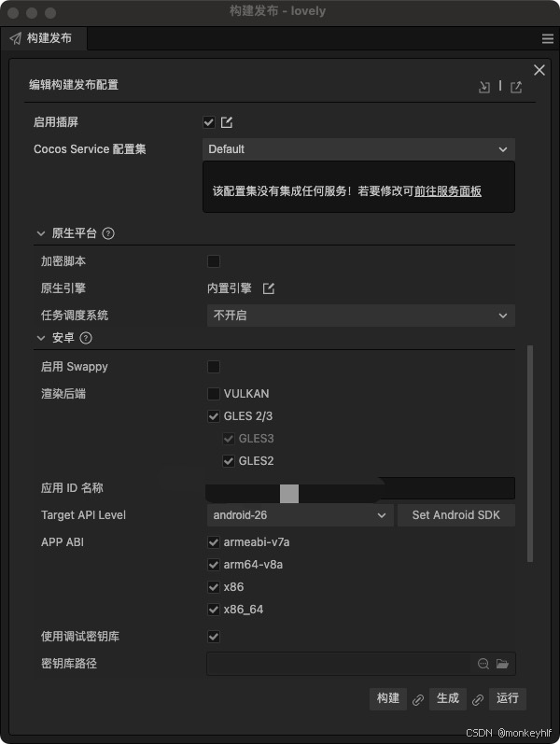This screenshot has width=560, height=744.
Task: Click the help icon next to 原生平台
Action: pos(108,233)
